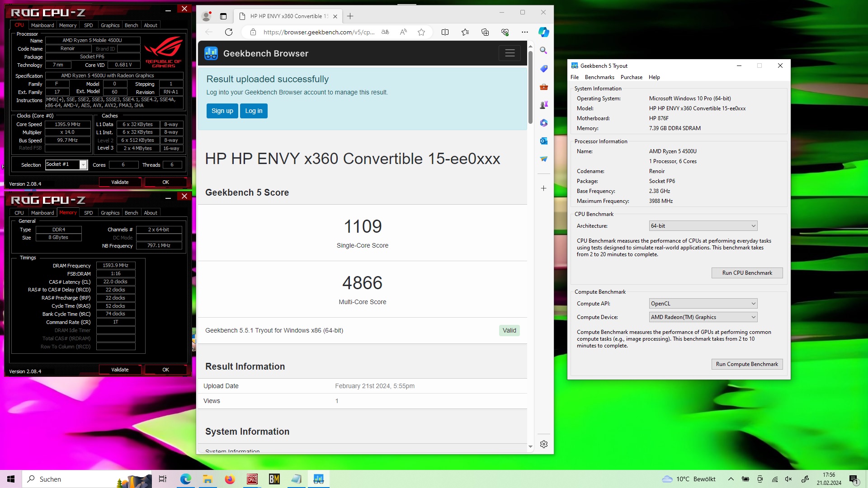Open the tab actions menu in Edge

pos(223,16)
